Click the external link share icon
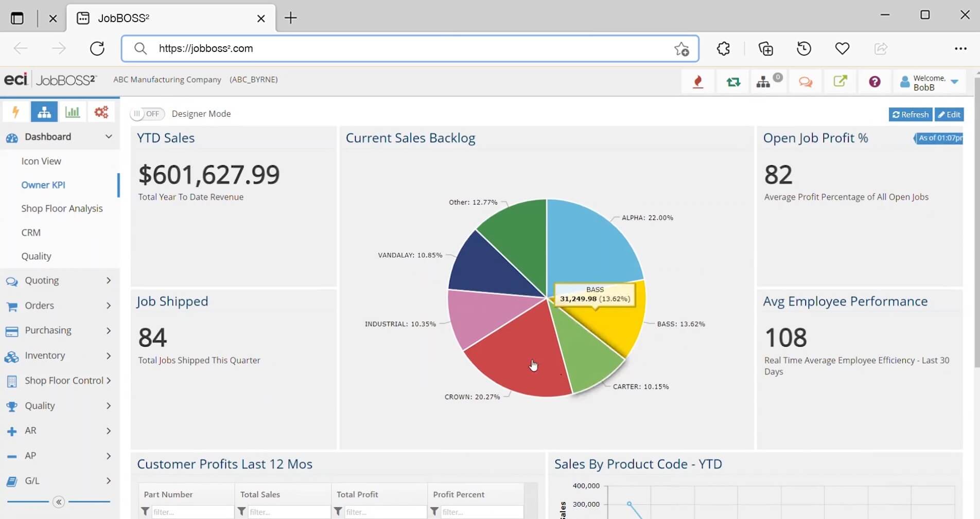The width and height of the screenshot is (980, 519). [x=840, y=82]
